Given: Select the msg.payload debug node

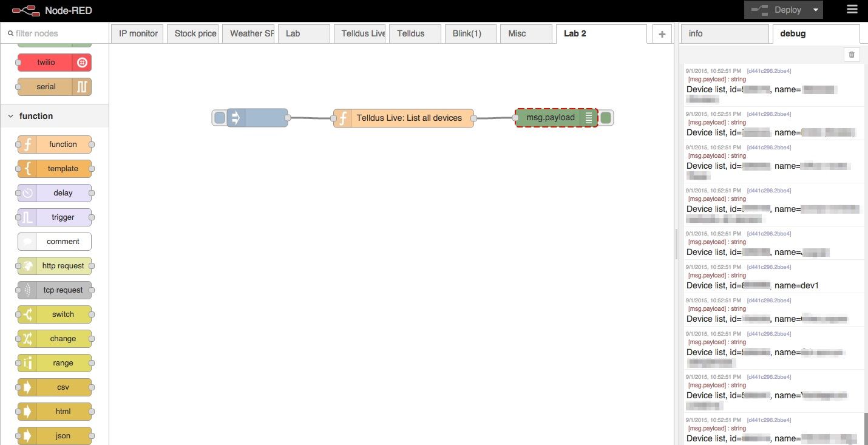Looking at the screenshot, I should point(557,118).
